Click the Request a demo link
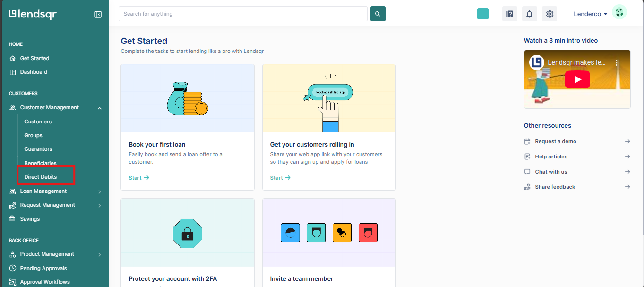This screenshot has width=644, height=287. [556, 141]
